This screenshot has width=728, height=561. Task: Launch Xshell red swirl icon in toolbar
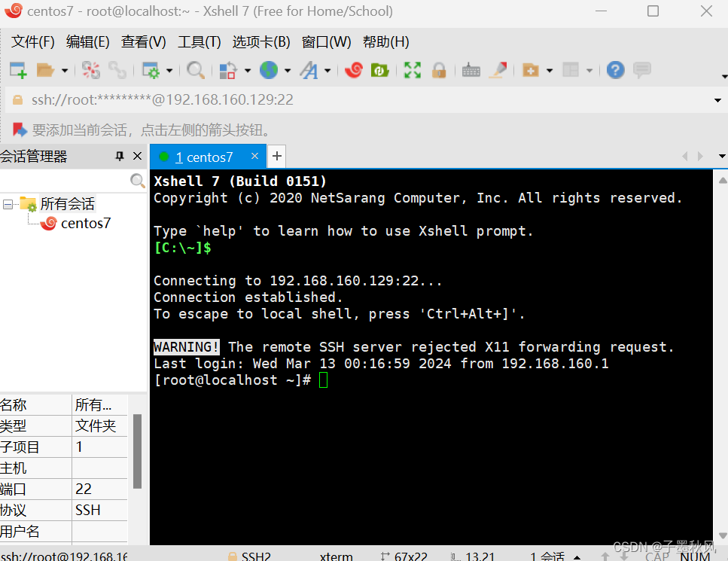tap(354, 71)
